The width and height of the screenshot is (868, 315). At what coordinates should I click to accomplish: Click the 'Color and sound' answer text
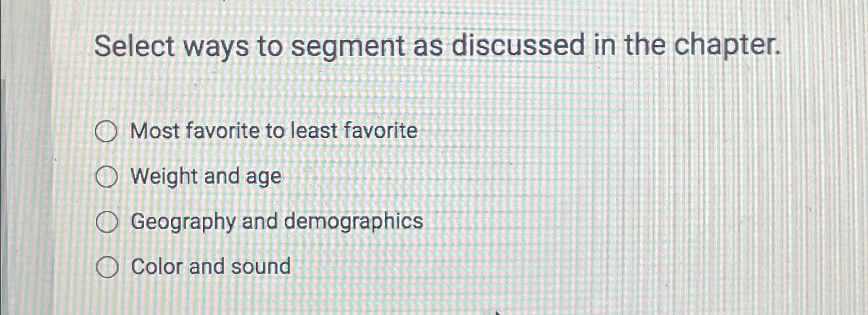click(x=211, y=266)
